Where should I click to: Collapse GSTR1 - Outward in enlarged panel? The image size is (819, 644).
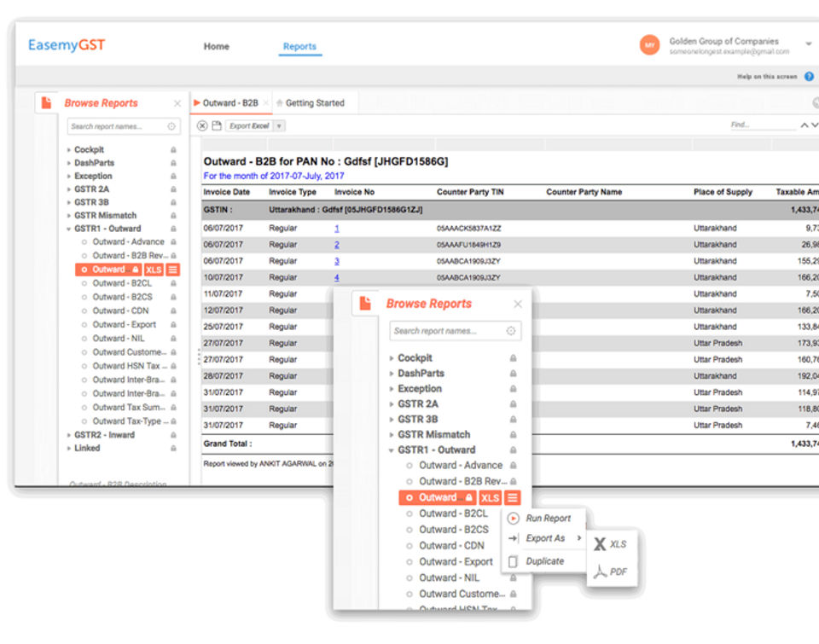tap(391, 450)
